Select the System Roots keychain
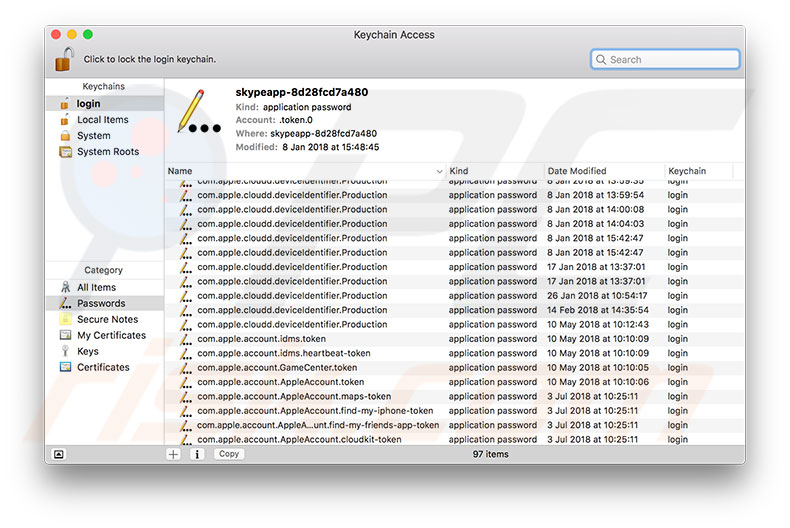This screenshot has height=528, width=790. 108,152
